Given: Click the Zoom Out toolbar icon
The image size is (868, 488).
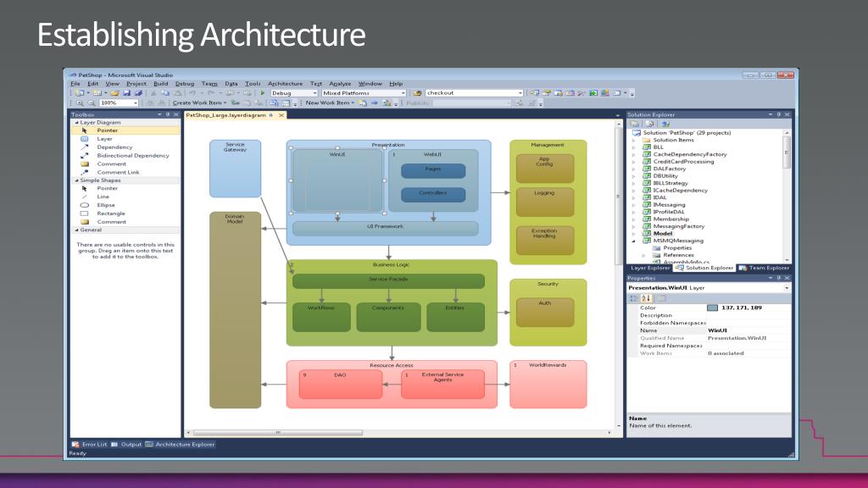Looking at the screenshot, I should point(92,103).
